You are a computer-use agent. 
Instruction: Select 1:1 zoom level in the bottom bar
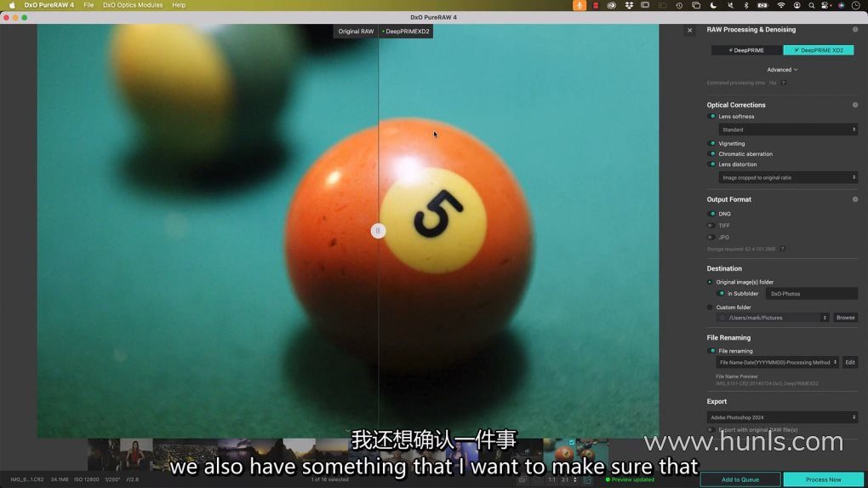click(552, 479)
